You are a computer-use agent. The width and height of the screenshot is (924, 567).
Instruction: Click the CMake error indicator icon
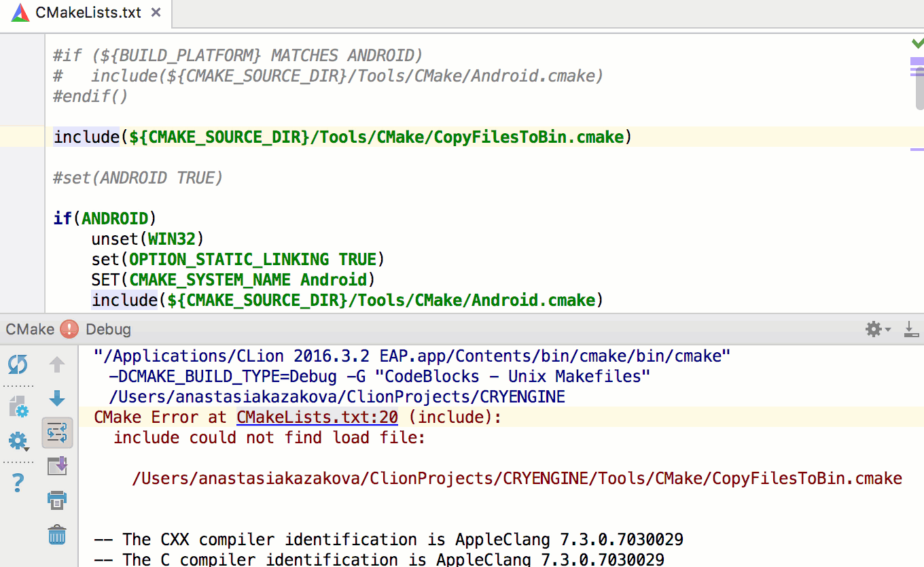coord(69,330)
